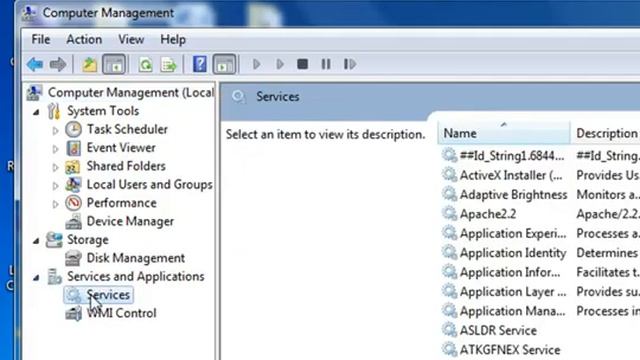Select the ATKGFNEX Service row
Viewport: 640px width, 360px height.
tap(510, 350)
